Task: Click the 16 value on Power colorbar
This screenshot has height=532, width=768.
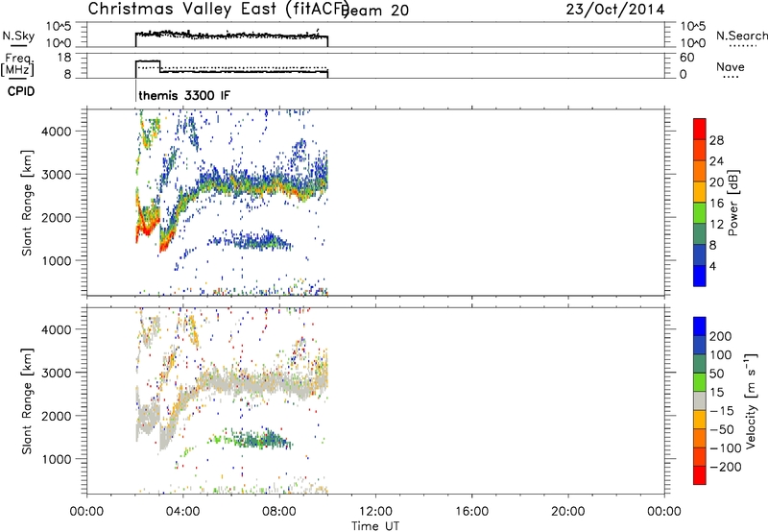Action: pos(716,204)
